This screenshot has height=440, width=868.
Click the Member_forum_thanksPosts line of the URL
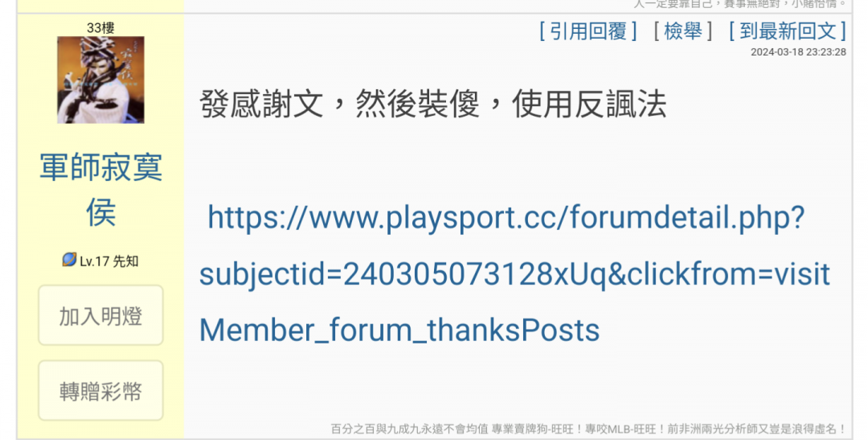click(399, 331)
